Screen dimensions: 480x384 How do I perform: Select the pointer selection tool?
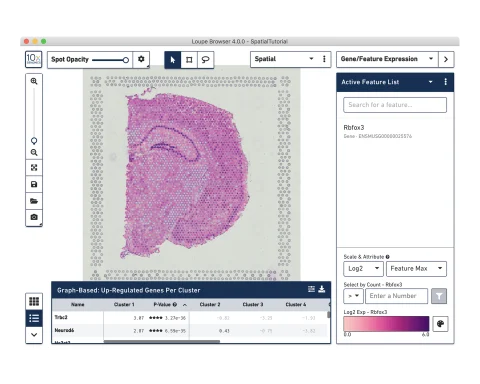tap(173, 60)
